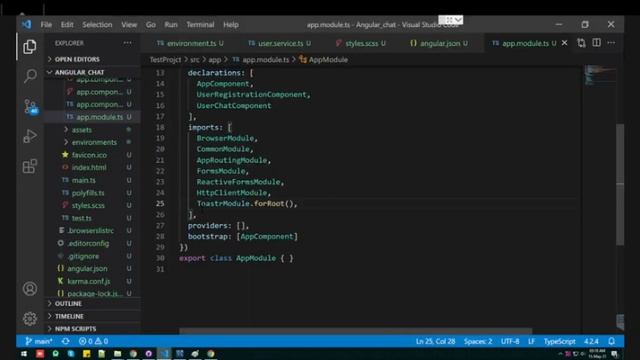
Task: Open app.module.ts in file tree
Action: click(x=99, y=117)
